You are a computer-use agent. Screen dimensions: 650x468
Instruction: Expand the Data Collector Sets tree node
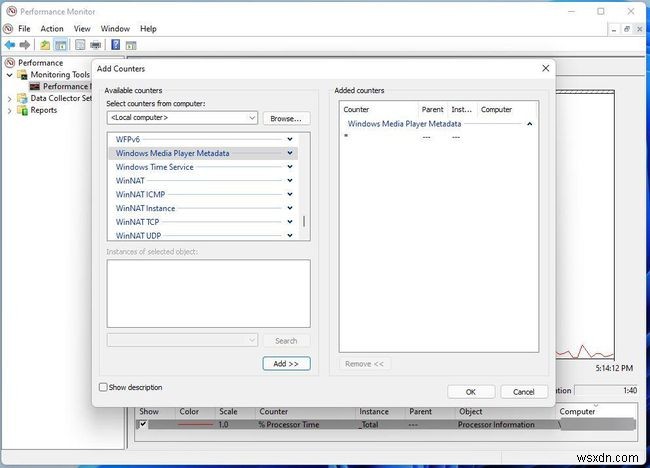point(10,99)
